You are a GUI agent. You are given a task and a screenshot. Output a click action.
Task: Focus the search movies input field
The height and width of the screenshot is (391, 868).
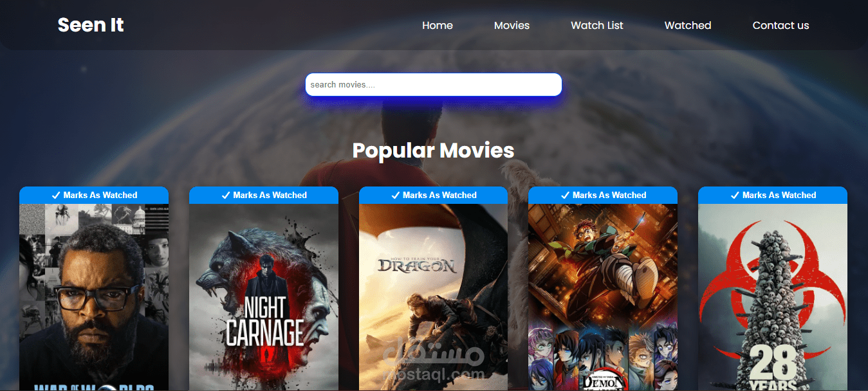(433, 85)
